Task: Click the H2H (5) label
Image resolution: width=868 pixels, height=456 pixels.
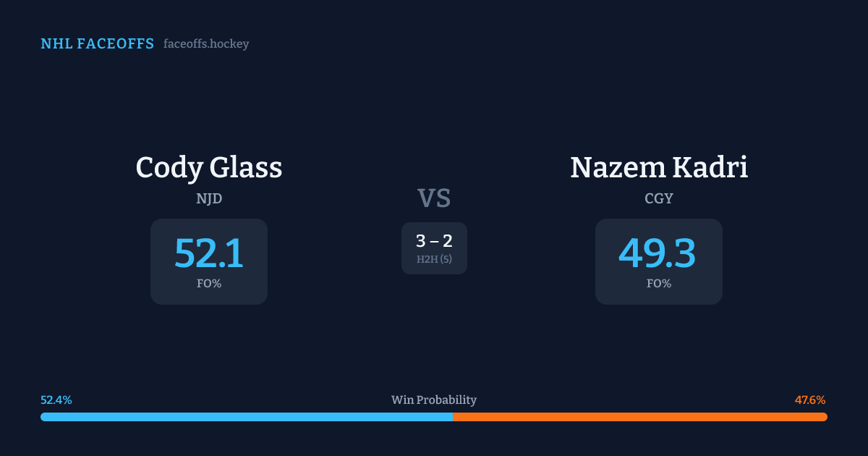Action: point(434,259)
